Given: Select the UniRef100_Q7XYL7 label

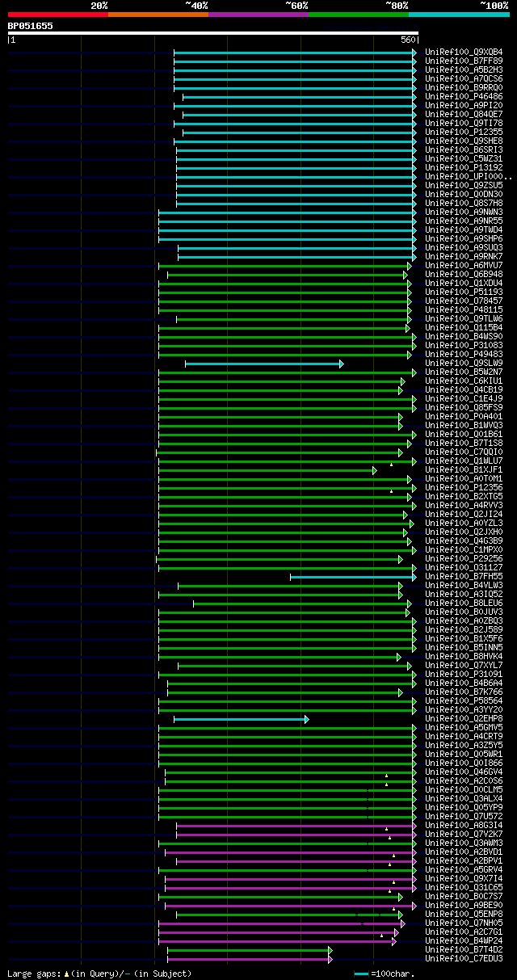Looking at the screenshot, I should pos(464,666).
